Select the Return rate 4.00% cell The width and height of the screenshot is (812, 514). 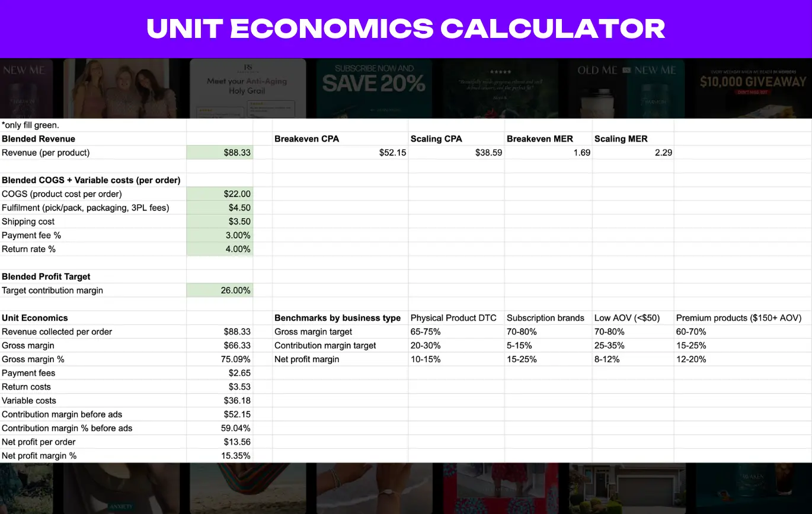tap(220, 249)
